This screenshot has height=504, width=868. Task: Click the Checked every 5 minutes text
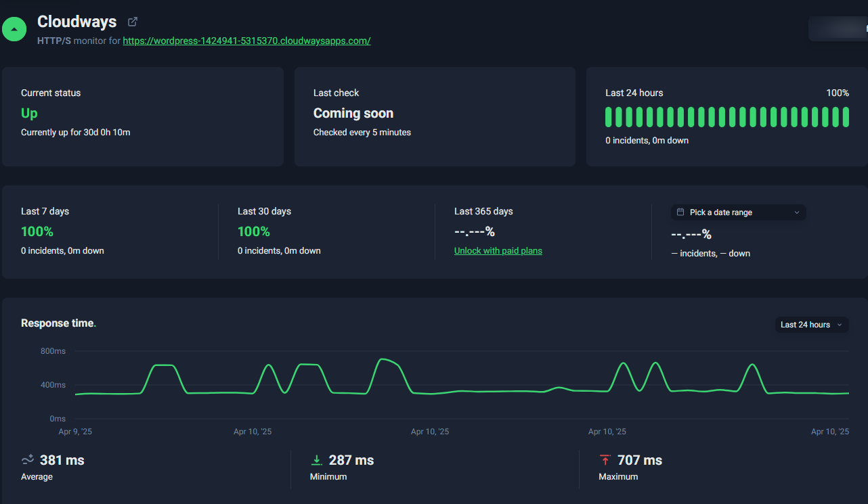click(x=362, y=133)
